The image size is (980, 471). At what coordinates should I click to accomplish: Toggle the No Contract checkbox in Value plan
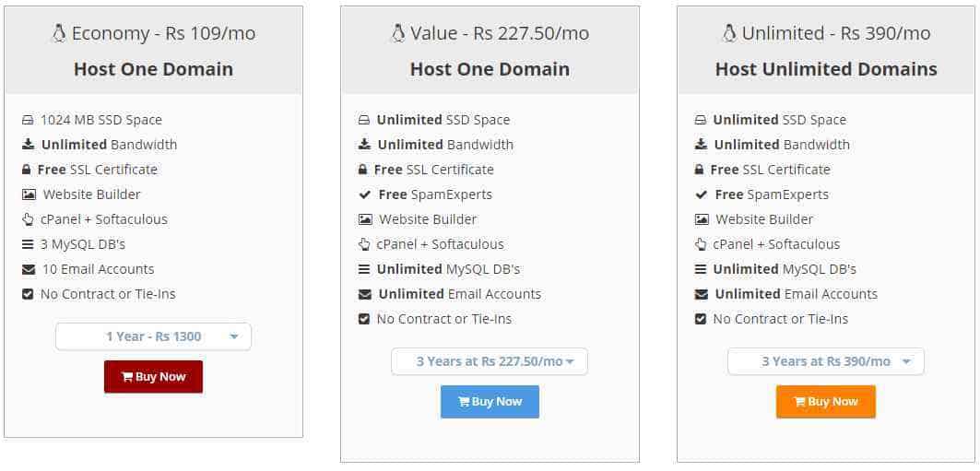click(364, 319)
